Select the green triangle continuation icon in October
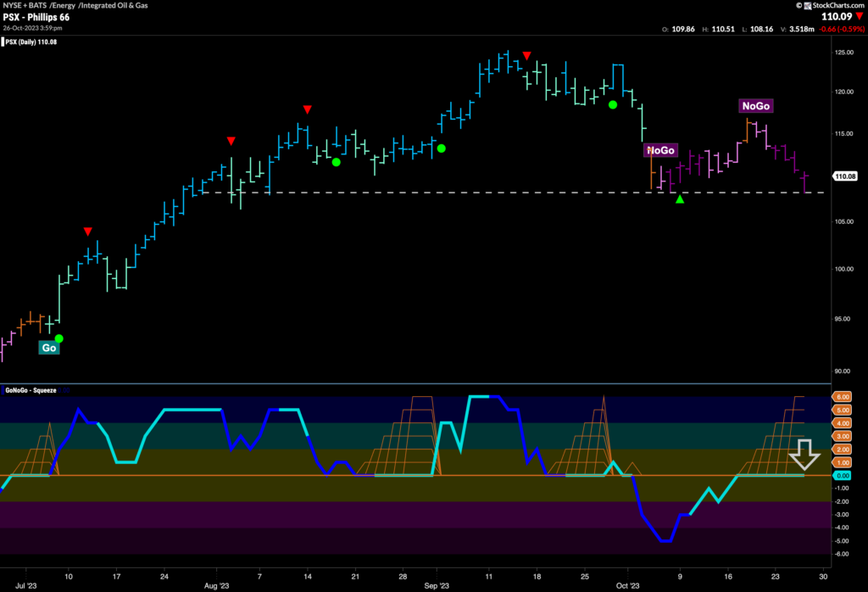This screenshot has width=868, height=592. 682,201
